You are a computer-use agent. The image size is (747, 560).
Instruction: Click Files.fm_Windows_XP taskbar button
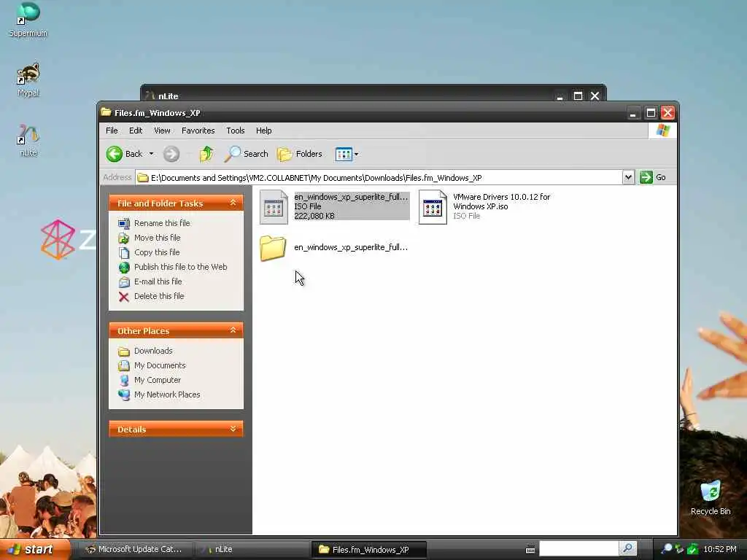pos(369,549)
